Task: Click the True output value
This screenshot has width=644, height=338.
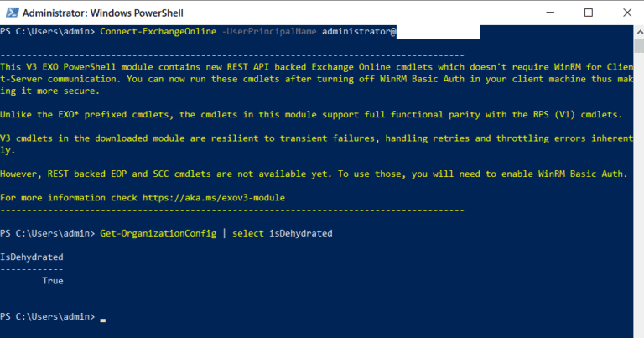Action: coord(53,281)
